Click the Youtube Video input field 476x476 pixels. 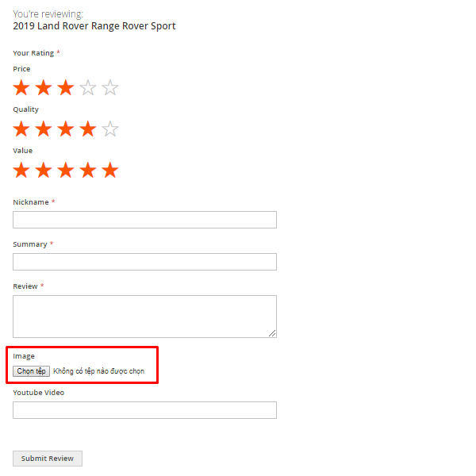tap(144, 410)
